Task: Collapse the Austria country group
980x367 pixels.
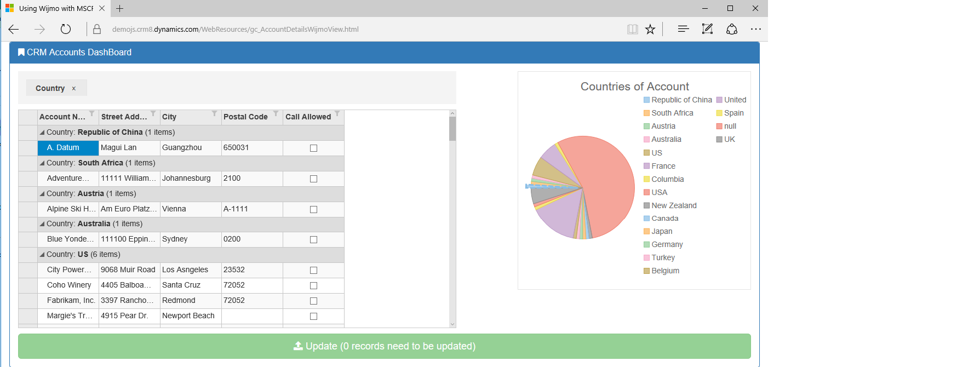Action: point(42,194)
